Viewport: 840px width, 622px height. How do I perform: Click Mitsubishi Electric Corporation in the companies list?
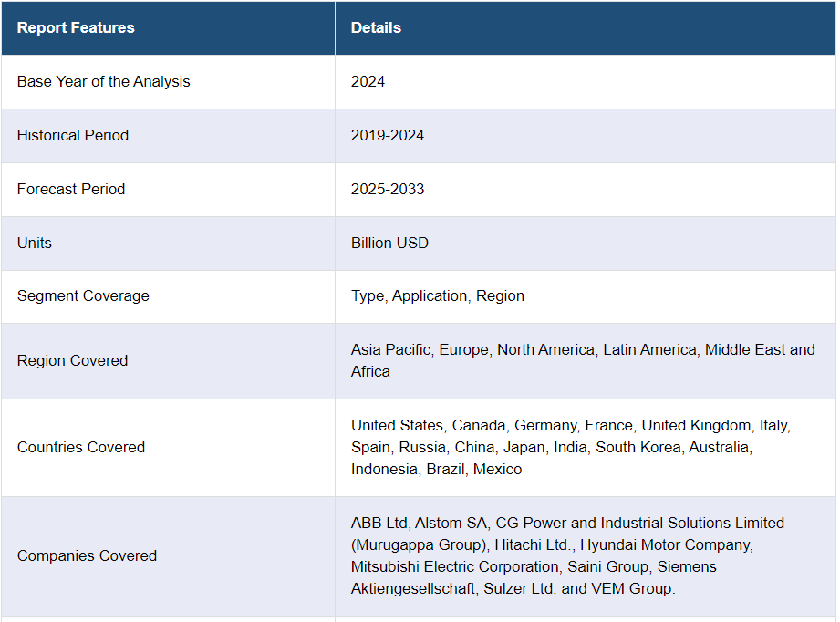[x=454, y=566]
